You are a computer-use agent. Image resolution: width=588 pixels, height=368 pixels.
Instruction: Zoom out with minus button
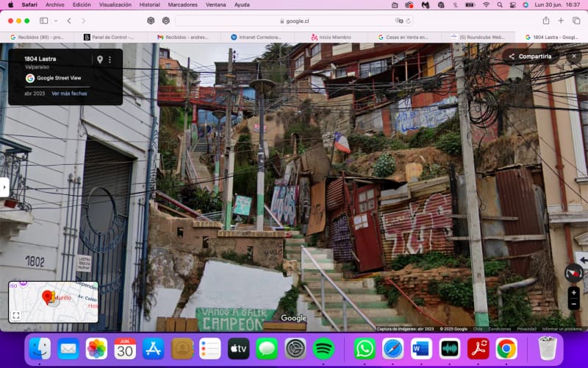click(x=574, y=304)
